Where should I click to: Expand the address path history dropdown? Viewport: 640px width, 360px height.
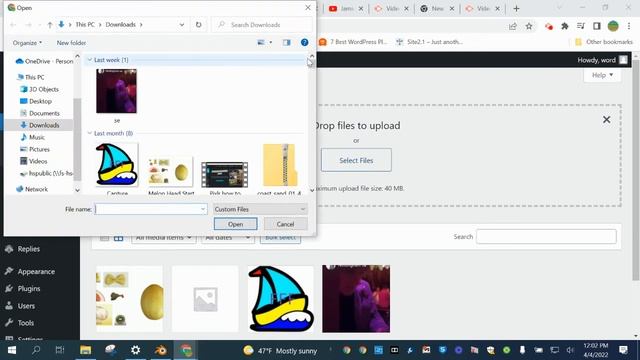182,25
